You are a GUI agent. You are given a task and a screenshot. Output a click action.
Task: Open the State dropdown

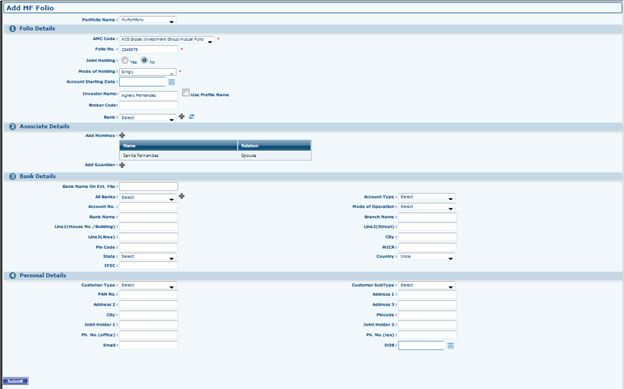[x=148, y=257]
